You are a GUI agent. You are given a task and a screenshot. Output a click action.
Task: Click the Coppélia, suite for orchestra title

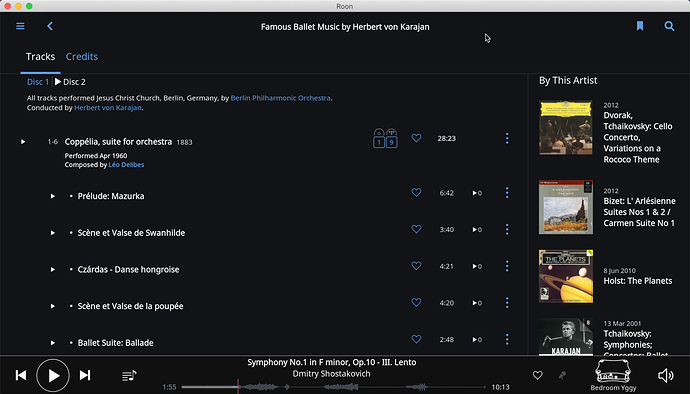point(118,142)
